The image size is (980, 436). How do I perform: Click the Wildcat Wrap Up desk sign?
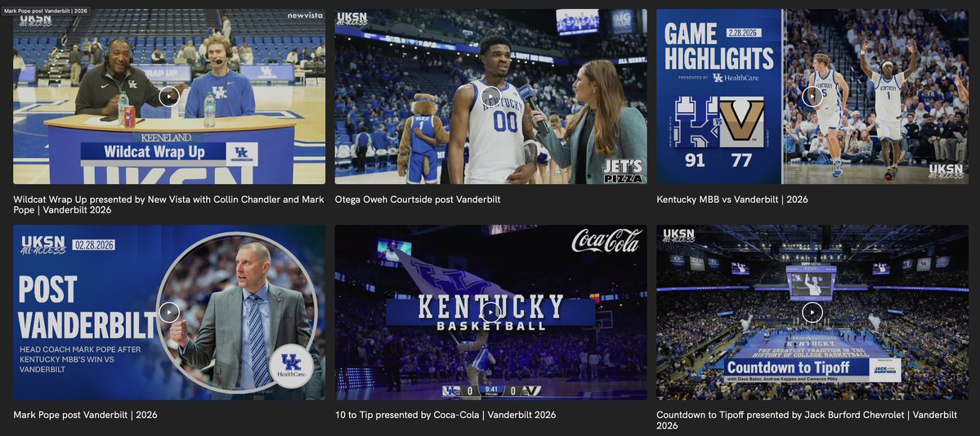coord(168,152)
